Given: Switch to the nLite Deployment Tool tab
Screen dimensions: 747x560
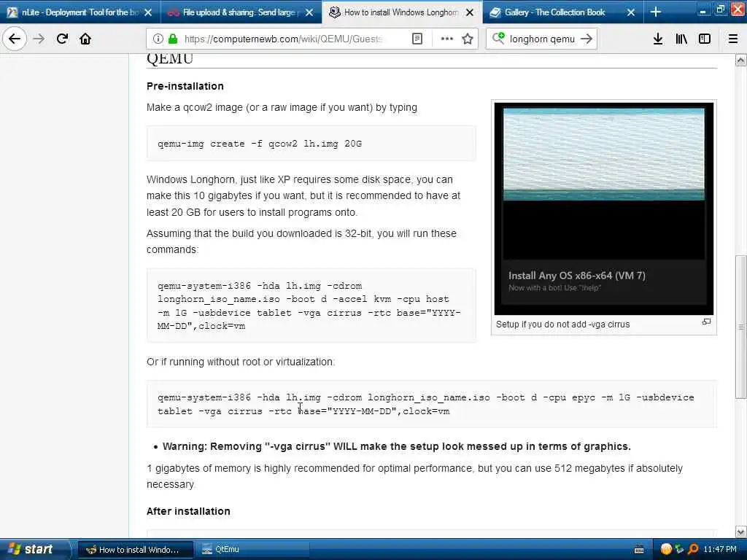Looking at the screenshot, I should [80, 12].
